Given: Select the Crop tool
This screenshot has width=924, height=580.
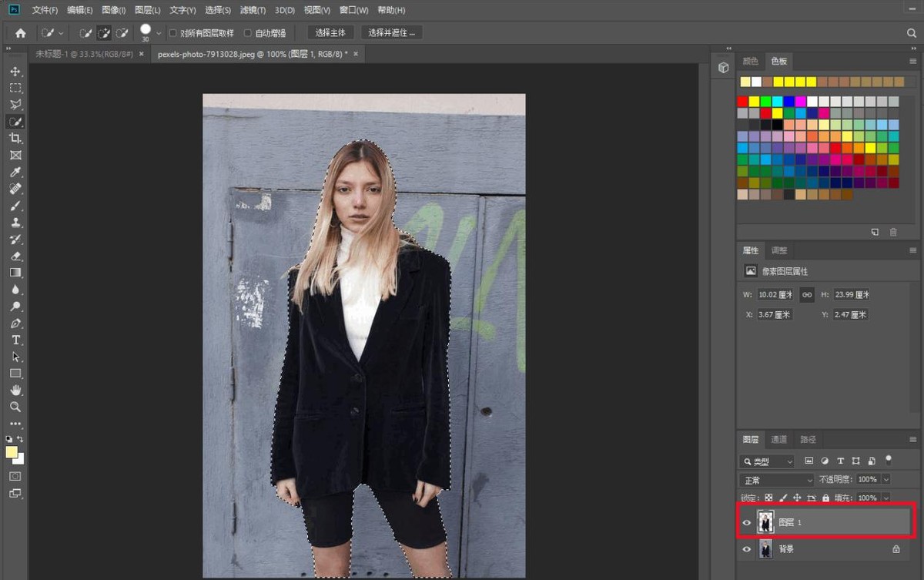Looking at the screenshot, I should [15, 138].
